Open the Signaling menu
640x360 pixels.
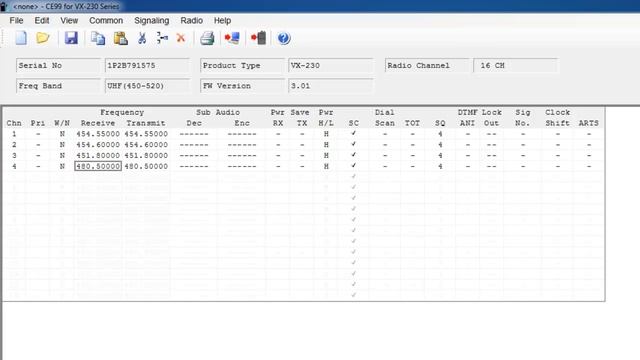(152, 20)
